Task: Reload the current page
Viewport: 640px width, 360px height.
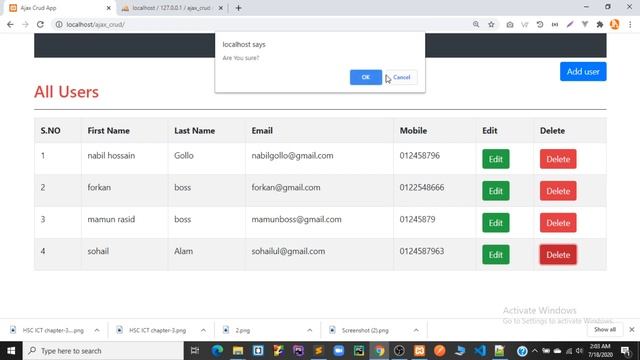Action: coord(40,24)
